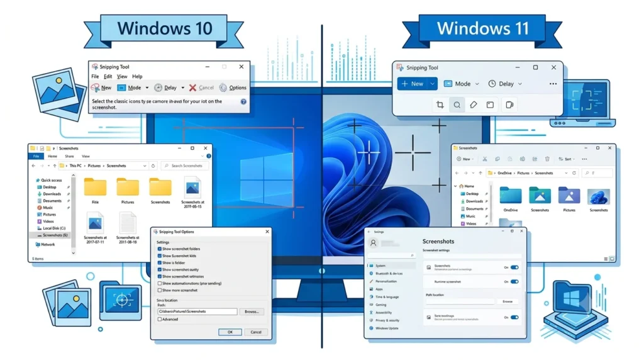Viewport: 644px width, 360px height.
Task: Open Mode dropdown arrow in Windows 10 Snipping Tool
Action: click(147, 87)
